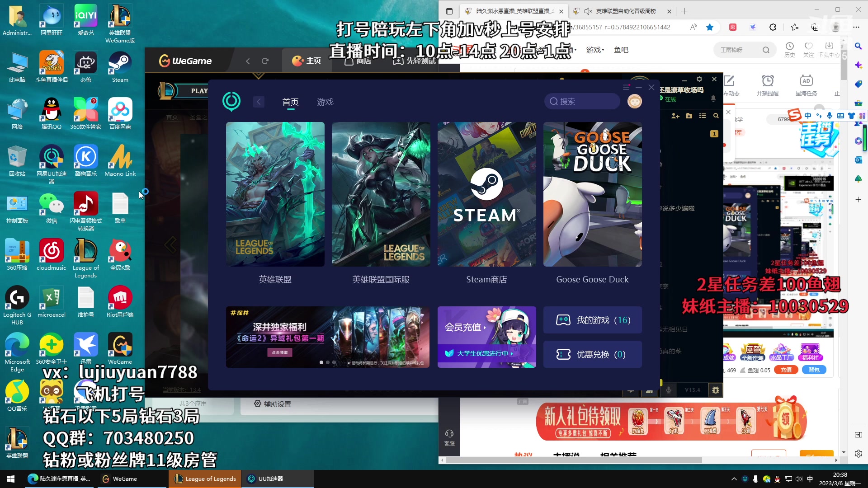Click the Edge sidebar Outlook icon
Image resolution: width=868 pixels, height=488 pixels.
click(858, 160)
